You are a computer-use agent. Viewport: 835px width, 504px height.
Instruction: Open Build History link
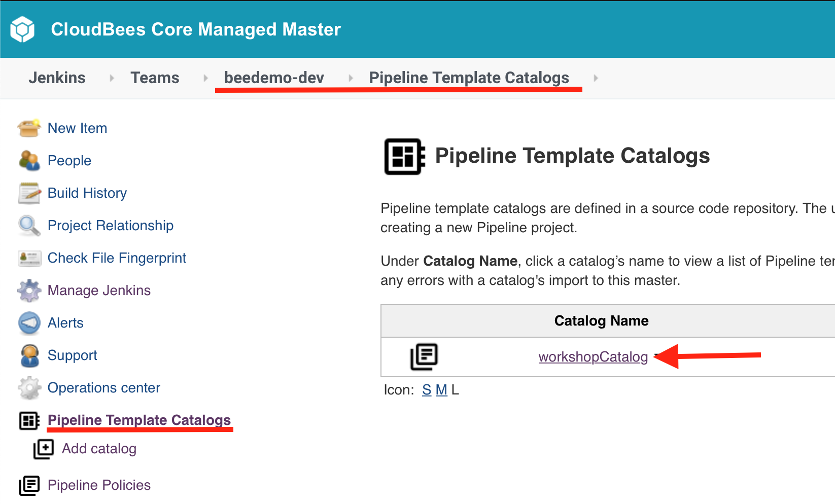[x=87, y=193]
